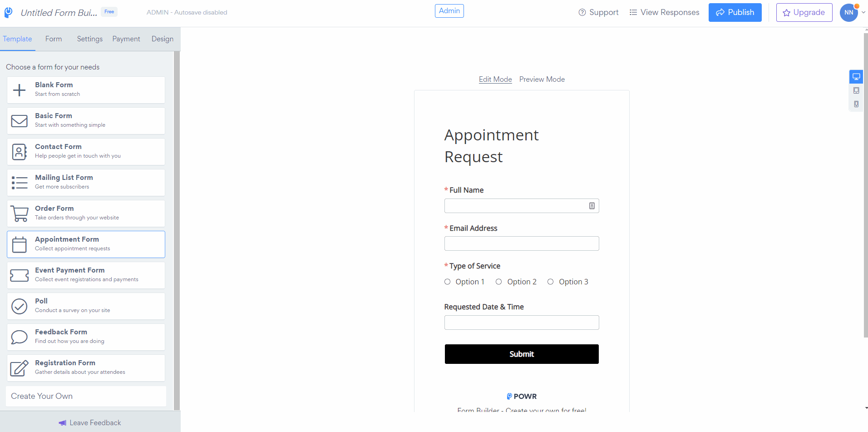Select the Option 1 radio button
Screen dimensions: 868x432
click(x=447, y=282)
